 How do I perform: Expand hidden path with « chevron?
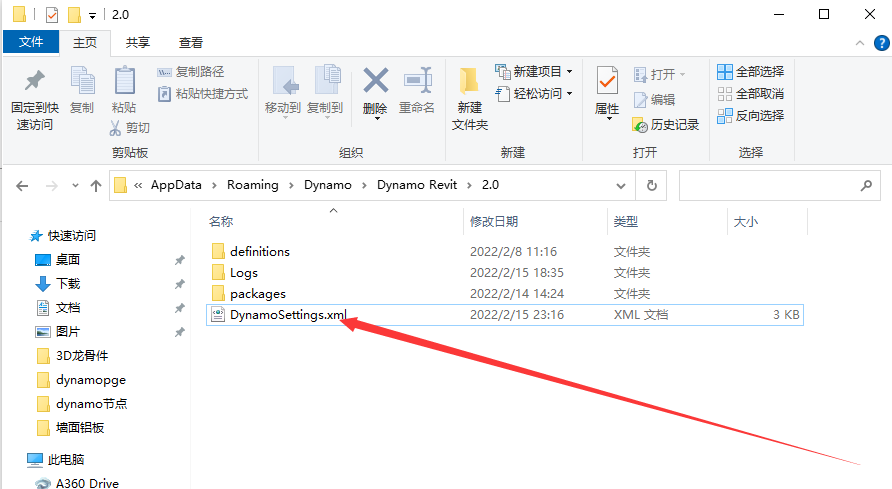point(138,185)
